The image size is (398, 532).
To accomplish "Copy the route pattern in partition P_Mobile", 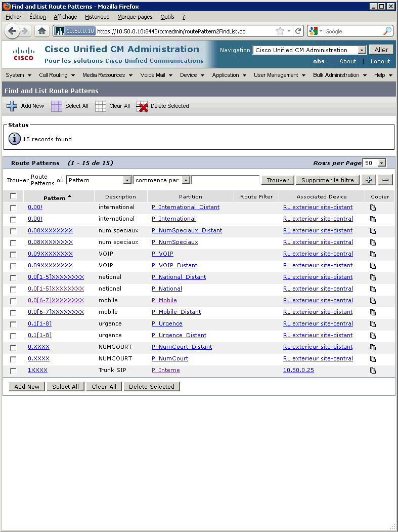I will [373, 301].
